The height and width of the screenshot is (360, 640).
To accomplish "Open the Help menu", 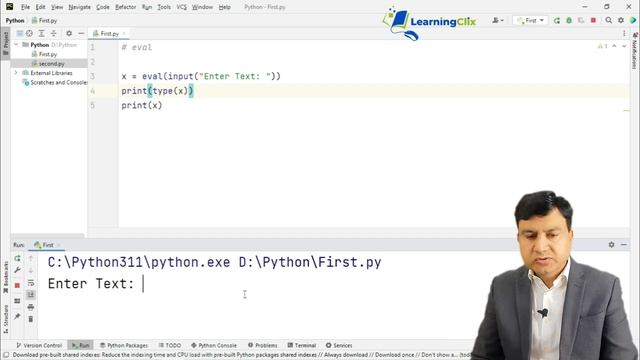I will (x=224, y=7).
